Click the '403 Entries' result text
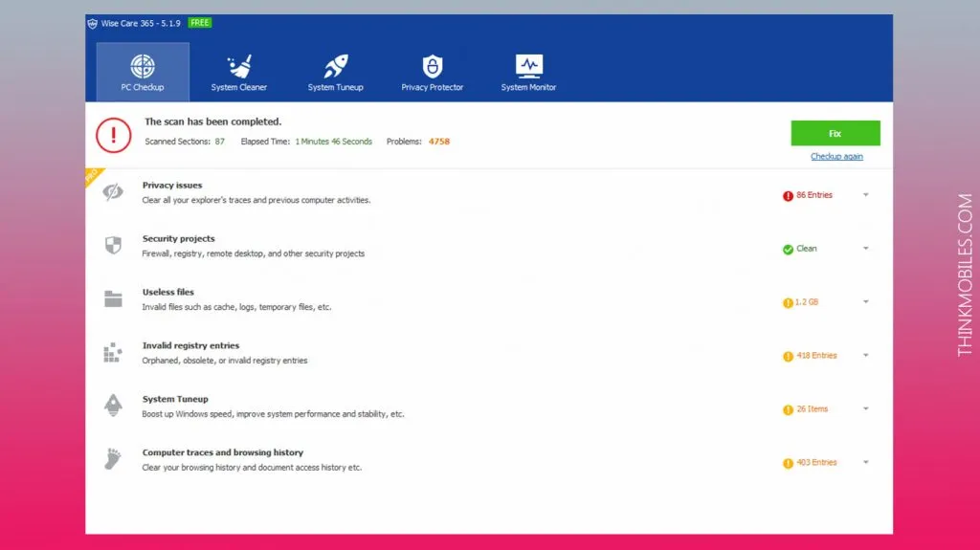The width and height of the screenshot is (980, 550). click(816, 463)
